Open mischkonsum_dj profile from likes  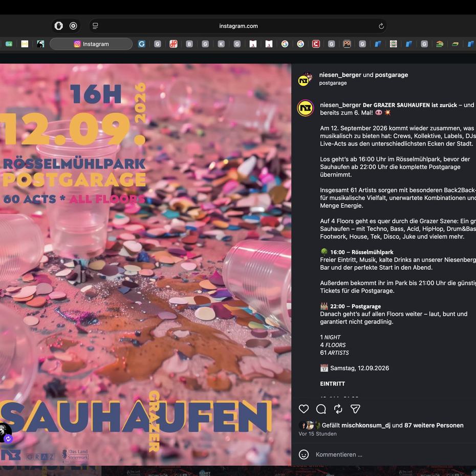click(366, 425)
